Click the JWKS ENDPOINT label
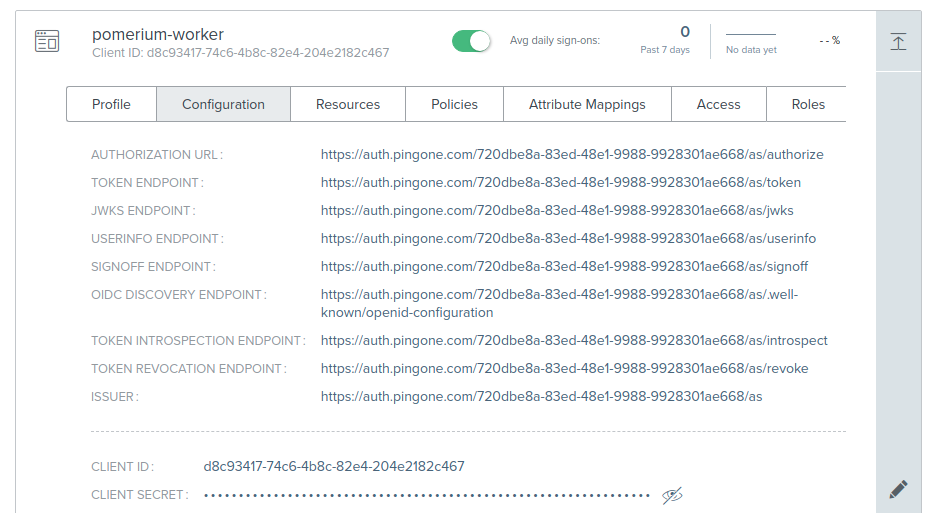Image resolution: width=936 pixels, height=513 pixels. pyautogui.click(x=143, y=211)
